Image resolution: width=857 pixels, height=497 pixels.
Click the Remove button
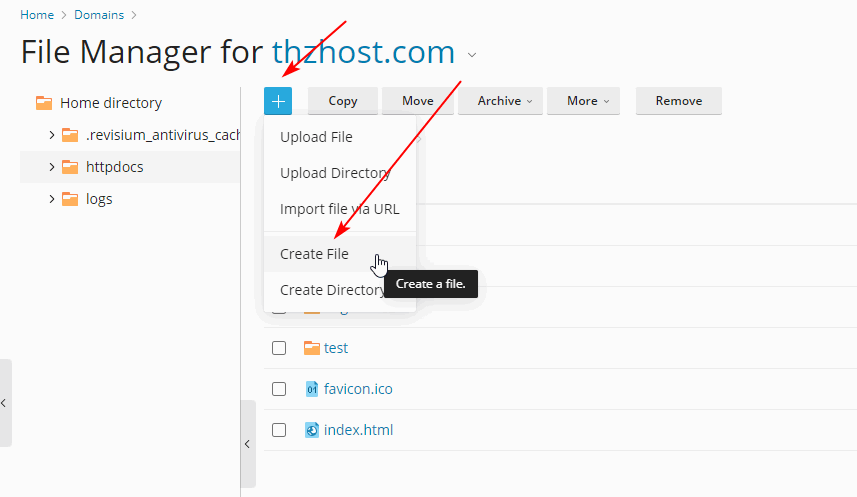point(679,101)
